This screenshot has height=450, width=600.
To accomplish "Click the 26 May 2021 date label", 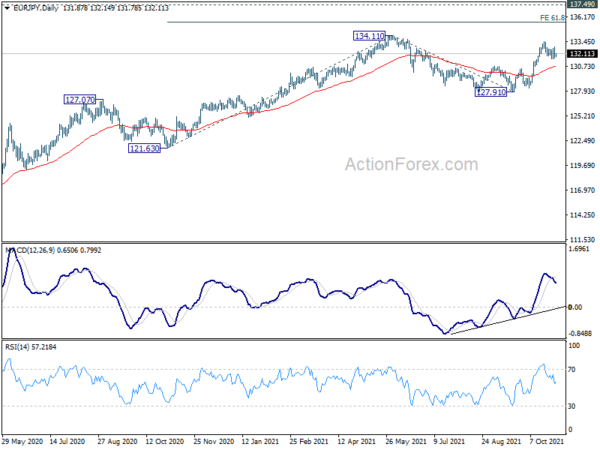I will click(x=406, y=441).
